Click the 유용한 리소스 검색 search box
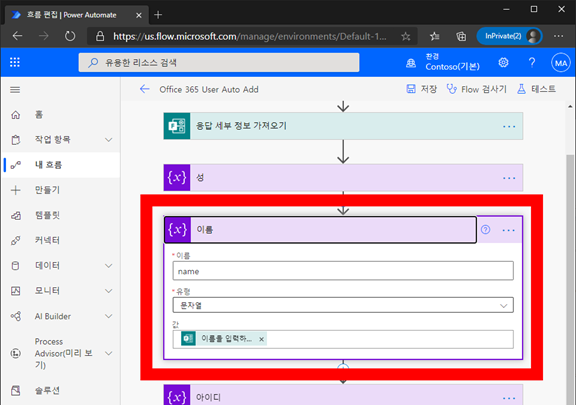The image size is (576, 405). click(219, 62)
